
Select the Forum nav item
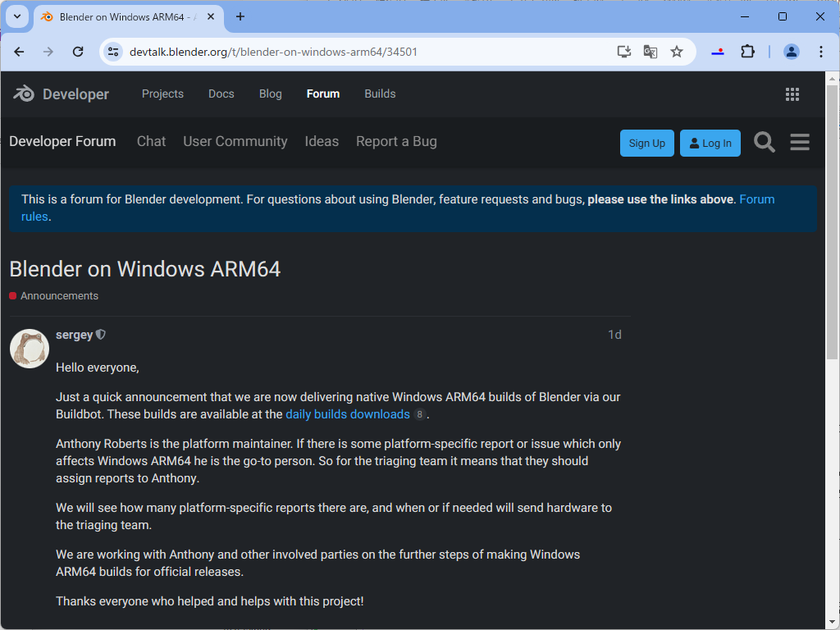click(323, 94)
